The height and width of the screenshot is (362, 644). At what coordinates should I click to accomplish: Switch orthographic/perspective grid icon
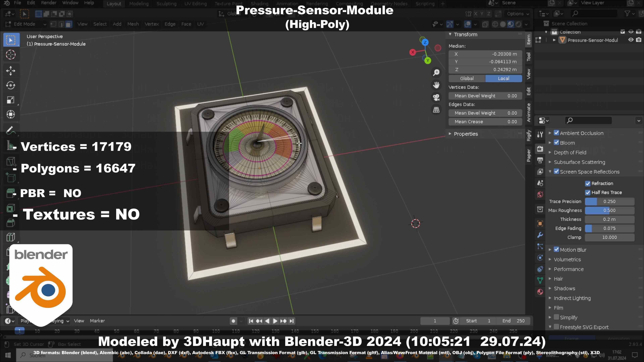pyautogui.click(x=436, y=110)
